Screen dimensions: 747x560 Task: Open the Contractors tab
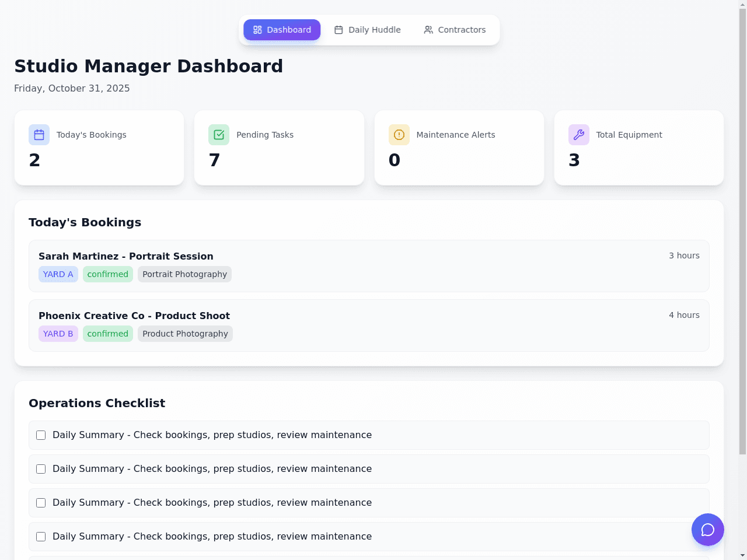(x=455, y=30)
